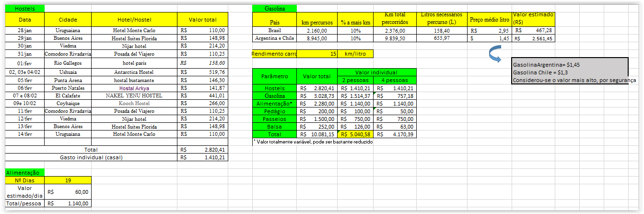644x214 pixels.
Task: Select the '02, 03e 04/02' date cell
Action: 24,72
